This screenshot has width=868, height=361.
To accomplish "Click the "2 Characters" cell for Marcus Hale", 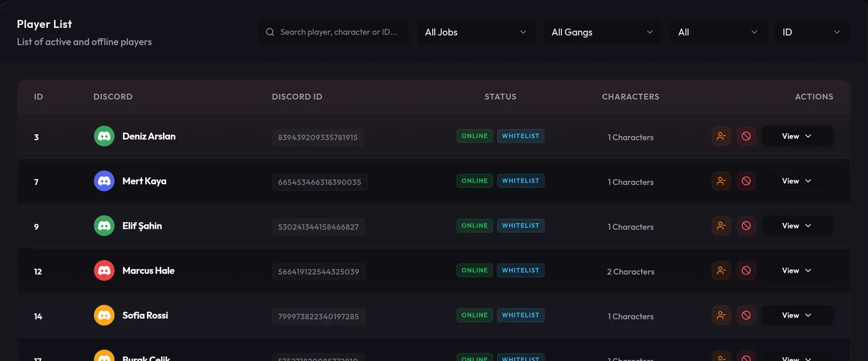I will (631, 272).
